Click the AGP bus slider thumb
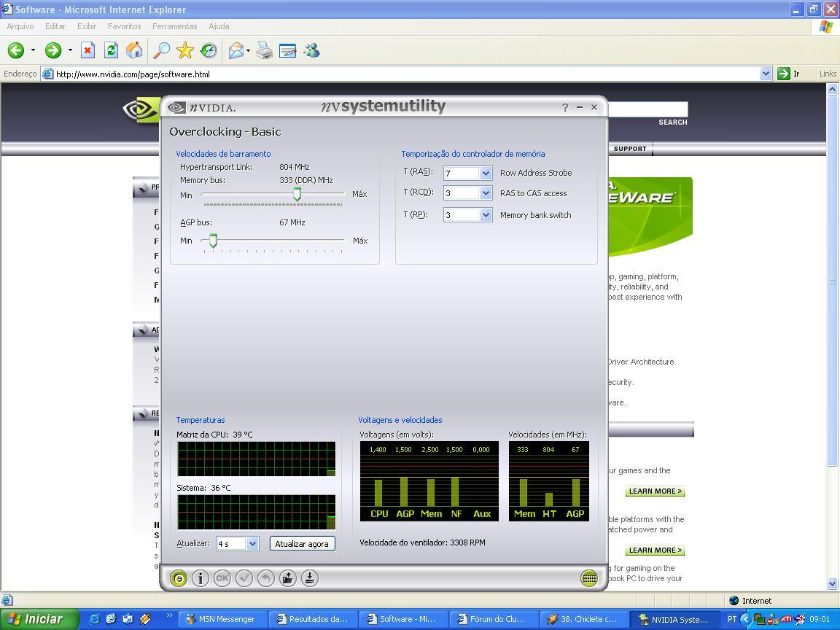Screen dimensions: 840x630 point(213,241)
